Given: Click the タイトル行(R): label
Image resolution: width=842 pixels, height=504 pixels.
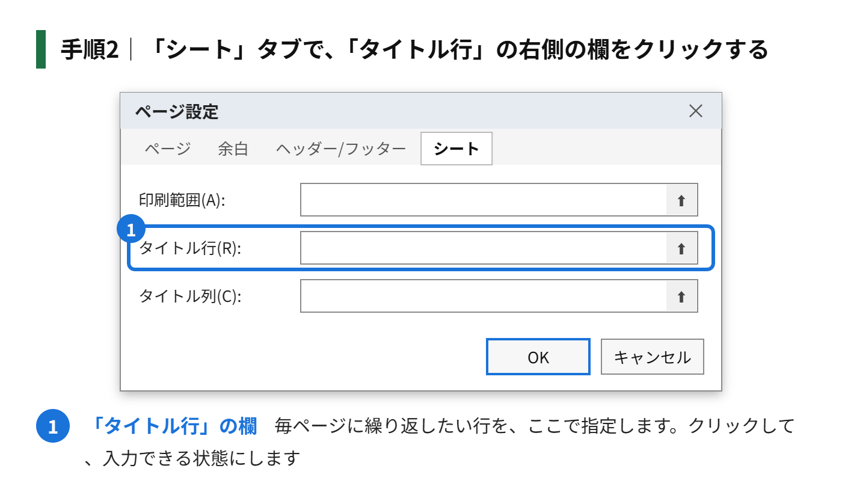Looking at the screenshot, I should 190,248.
